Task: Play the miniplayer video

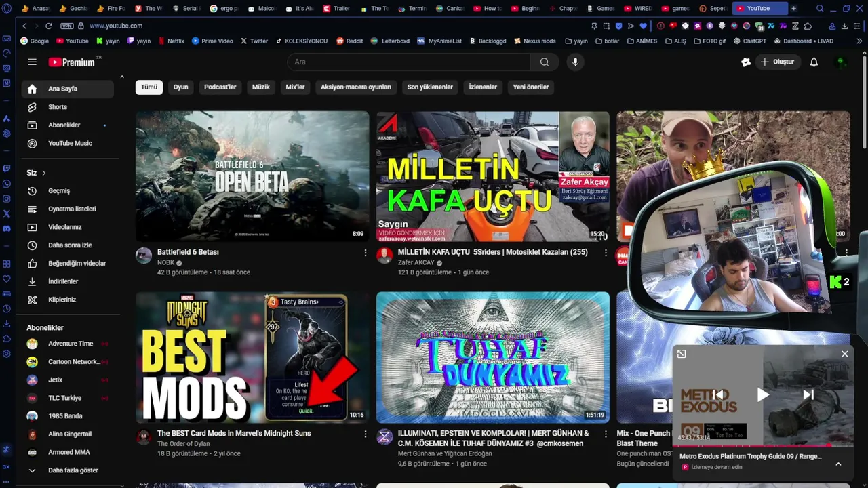Action: pyautogui.click(x=763, y=394)
